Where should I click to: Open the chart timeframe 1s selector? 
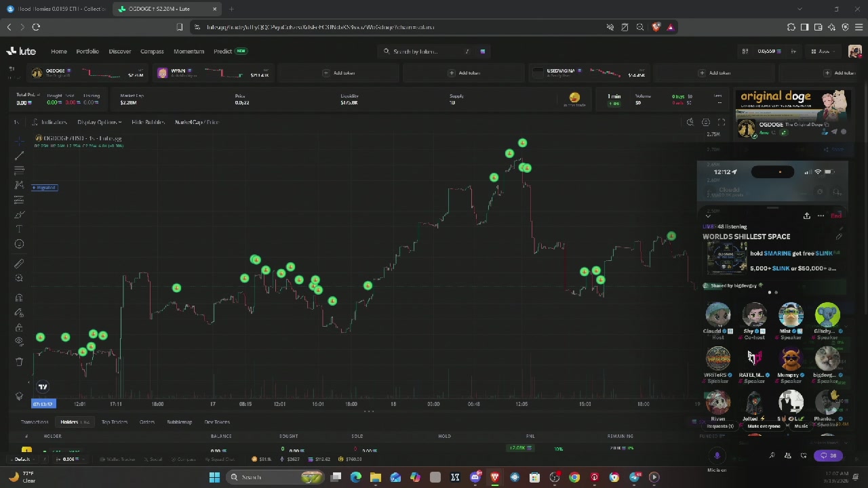click(x=16, y=122)
